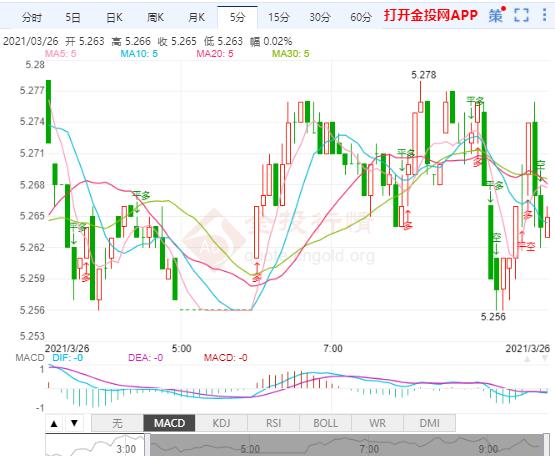Viewport: 555px width, 456px height.
Task: Switch to the 分时 tab
Action: click(32, 17)
